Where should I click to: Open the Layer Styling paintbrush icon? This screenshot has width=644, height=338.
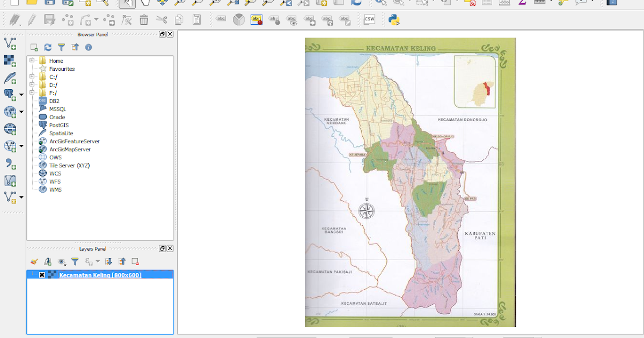34,261
